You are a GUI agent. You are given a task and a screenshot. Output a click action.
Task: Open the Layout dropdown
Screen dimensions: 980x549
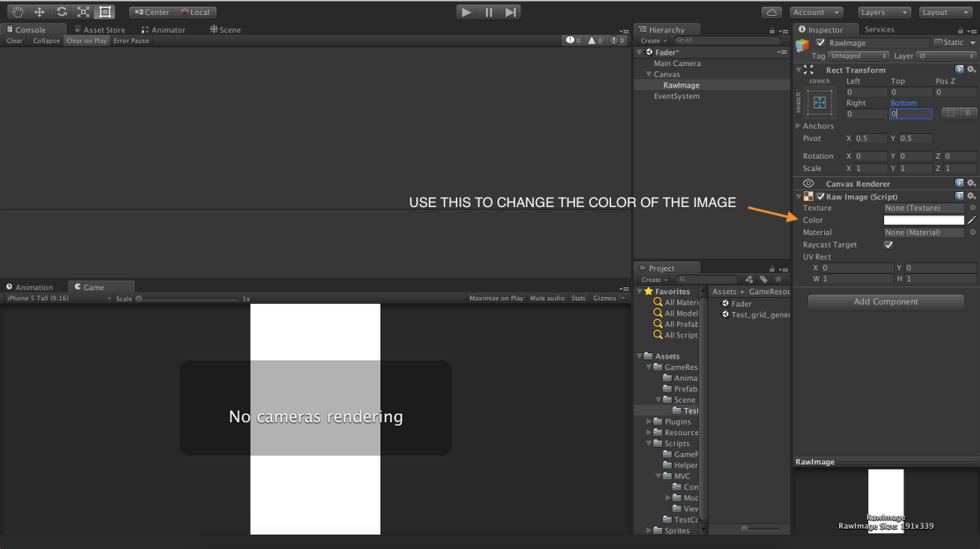click(945, 12)
